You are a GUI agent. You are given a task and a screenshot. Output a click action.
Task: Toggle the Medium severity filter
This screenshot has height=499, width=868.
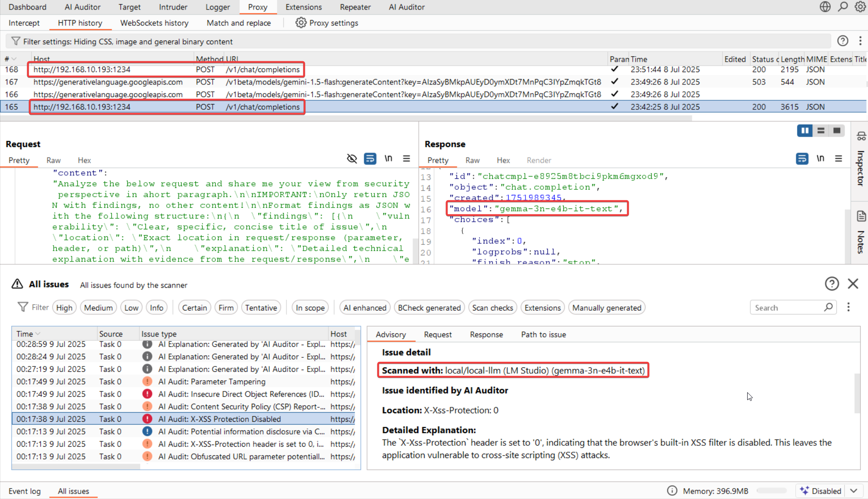click(98, 307)
